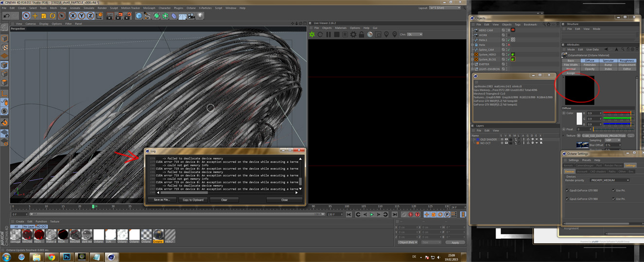
Task: Click Copy to Clipboard in Log dialog
Action: [193, 200]
